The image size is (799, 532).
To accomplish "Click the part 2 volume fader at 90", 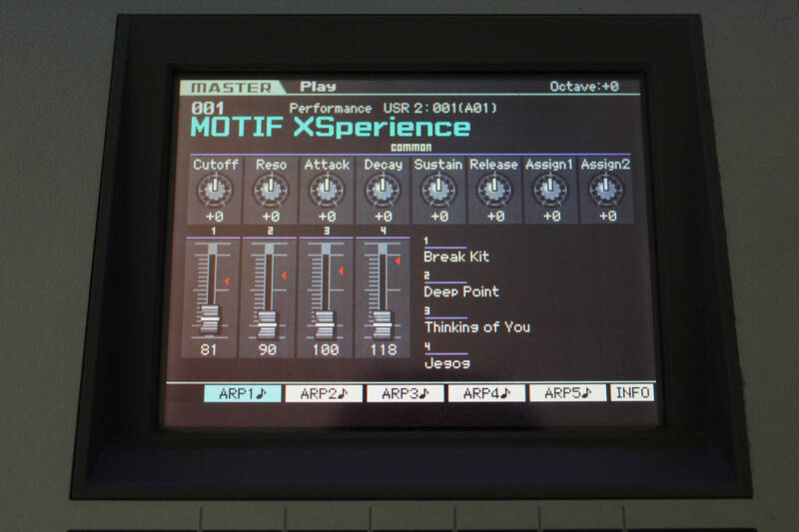I will tap(267, 324).
